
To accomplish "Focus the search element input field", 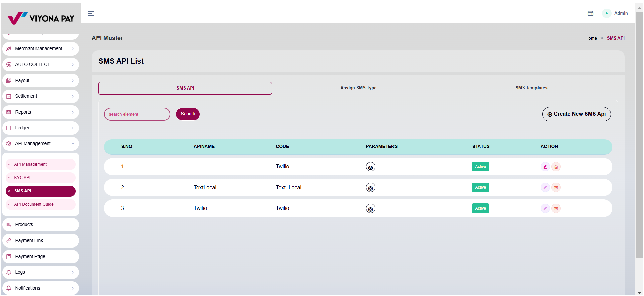I will (137, 114).
